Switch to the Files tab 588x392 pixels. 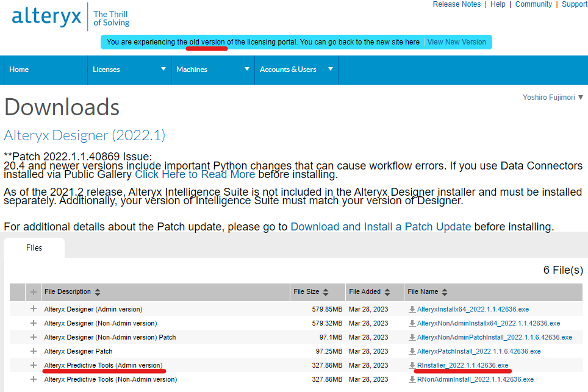34,248
